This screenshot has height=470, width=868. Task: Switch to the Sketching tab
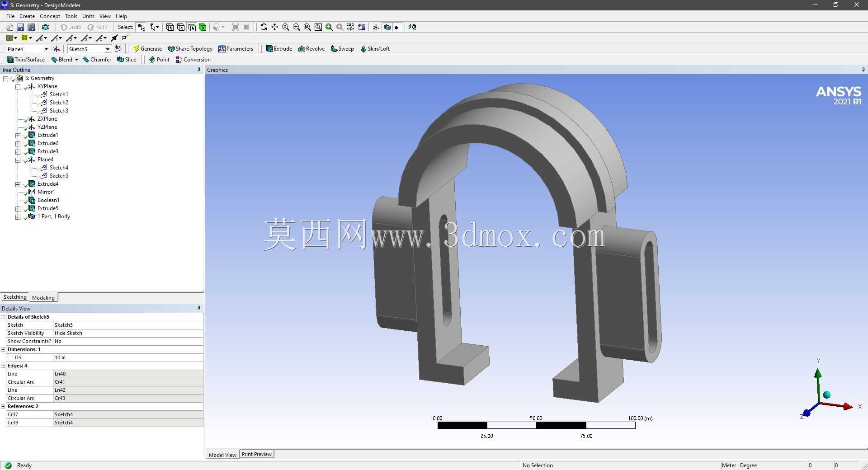pyautogui.click(x=15, y=297)
